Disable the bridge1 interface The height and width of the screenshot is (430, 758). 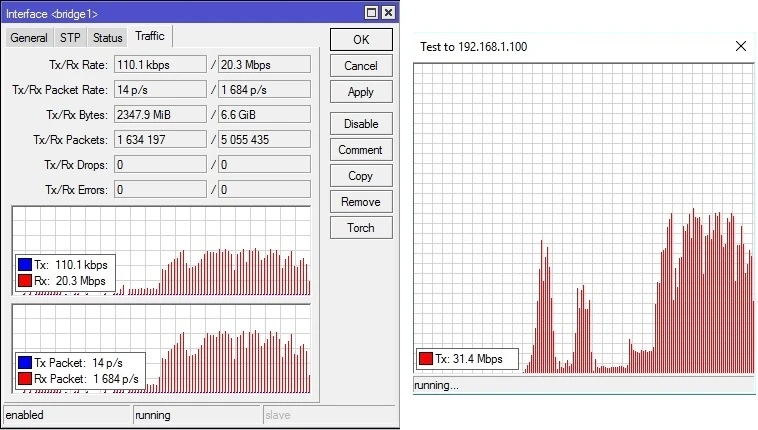coord(360,124)
